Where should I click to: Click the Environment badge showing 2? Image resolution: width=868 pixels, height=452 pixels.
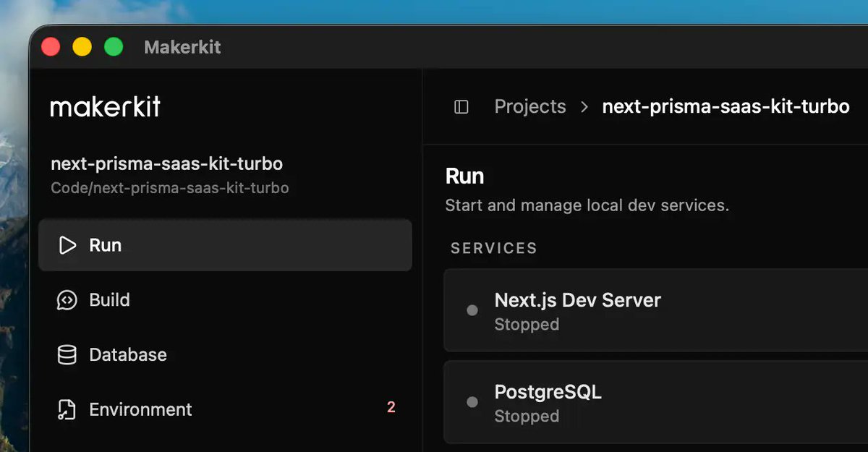[x=391, y=408]
